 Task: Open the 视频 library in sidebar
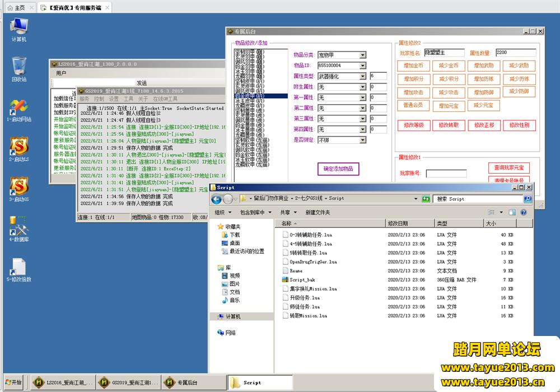(x=231, y=276)
